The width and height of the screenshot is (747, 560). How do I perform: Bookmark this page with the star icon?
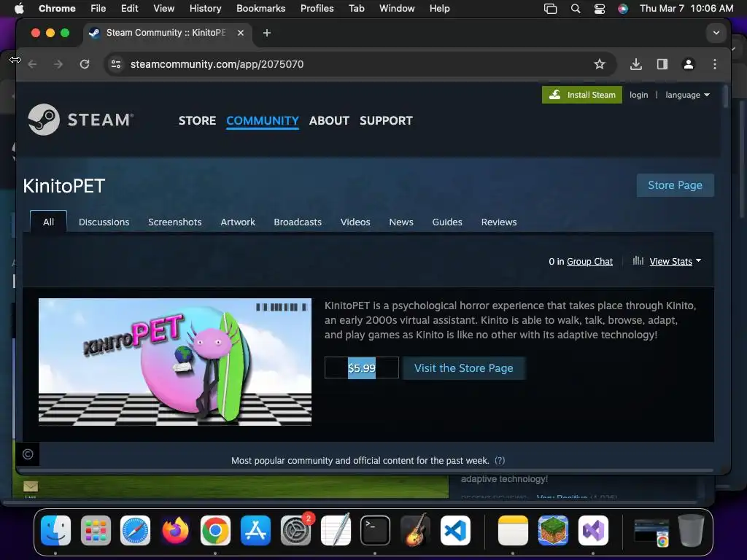pos(600,64)
